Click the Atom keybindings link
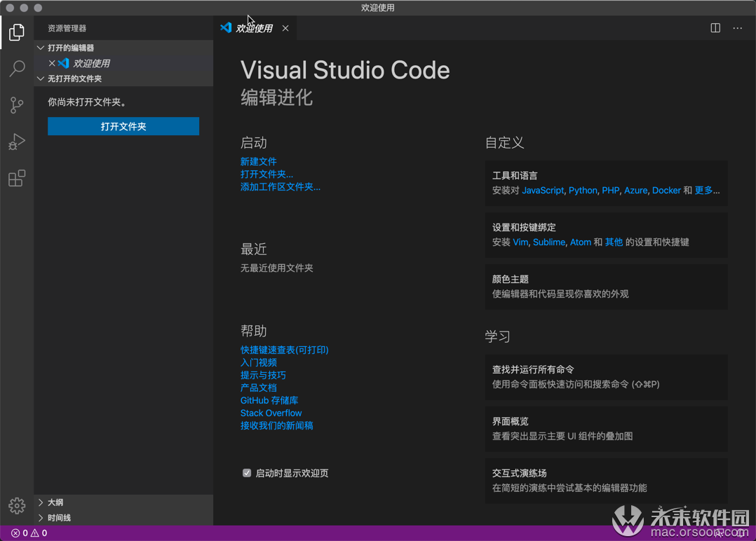 (581, 242)
